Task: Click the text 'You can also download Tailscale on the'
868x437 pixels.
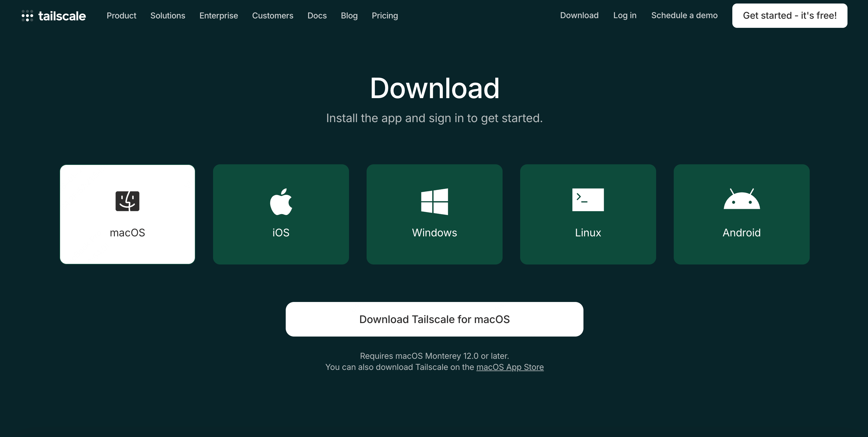Action: click(400, 367)
